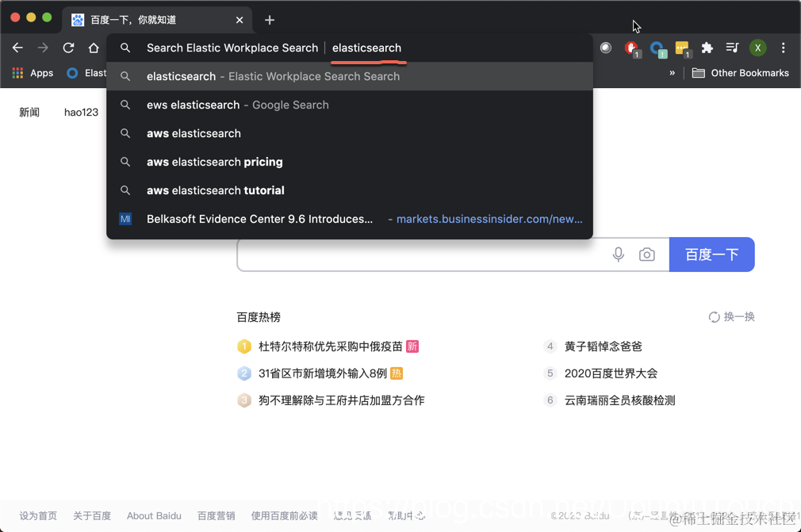Screen dimensions: 801x532
Task: Open hot topic 云南瑞丽全员核酸检测
Action: 619,400
